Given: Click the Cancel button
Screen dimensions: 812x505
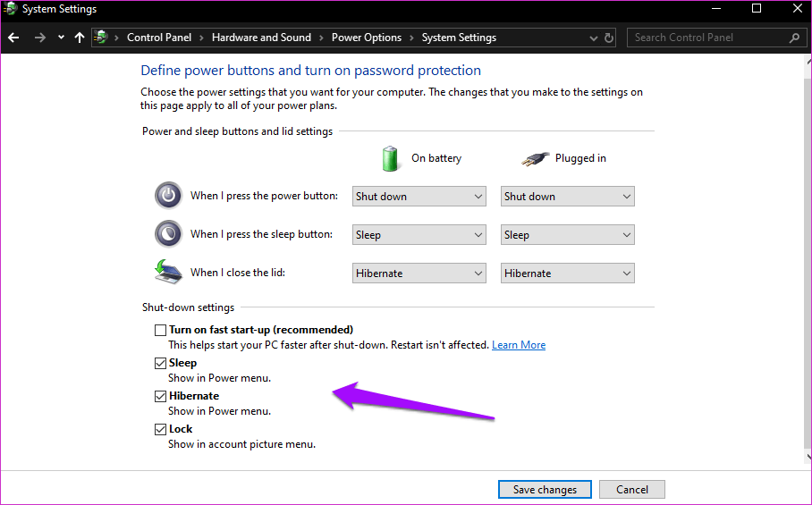Looking at the screenshot, I should (631, 490).
